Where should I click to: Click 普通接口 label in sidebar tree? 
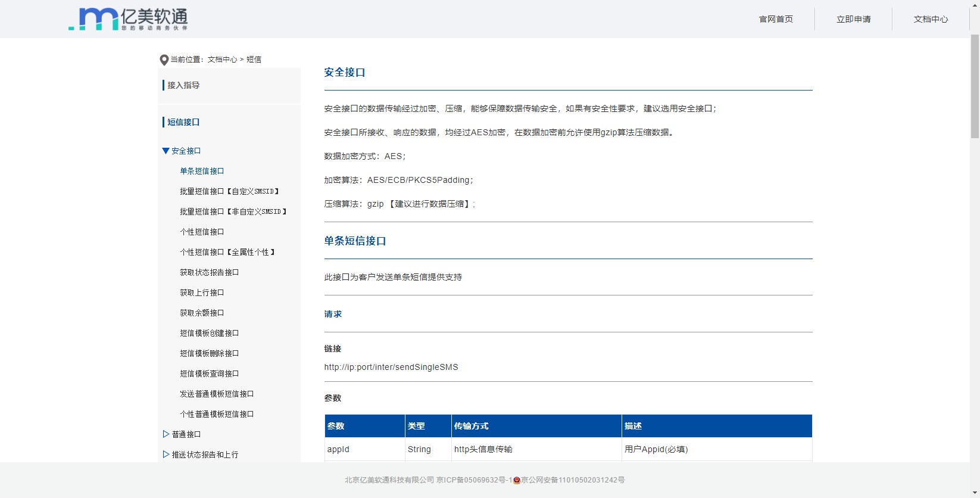tap(186, 434)
